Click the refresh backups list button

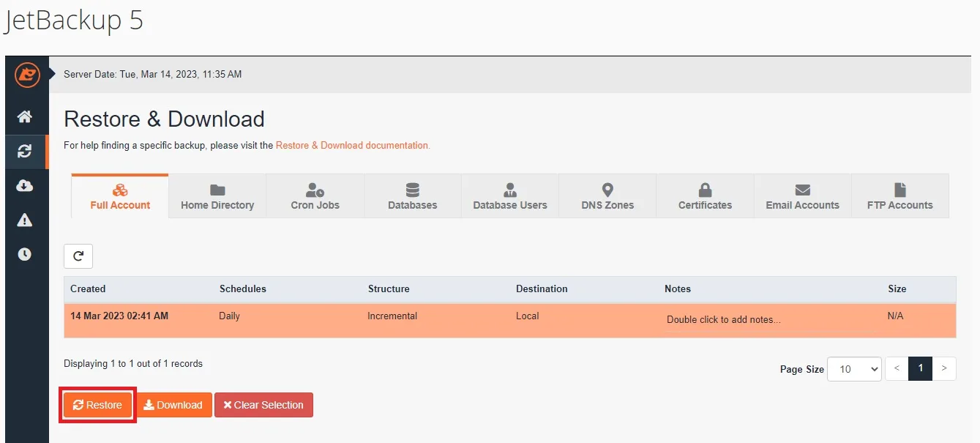click(78, 256)
